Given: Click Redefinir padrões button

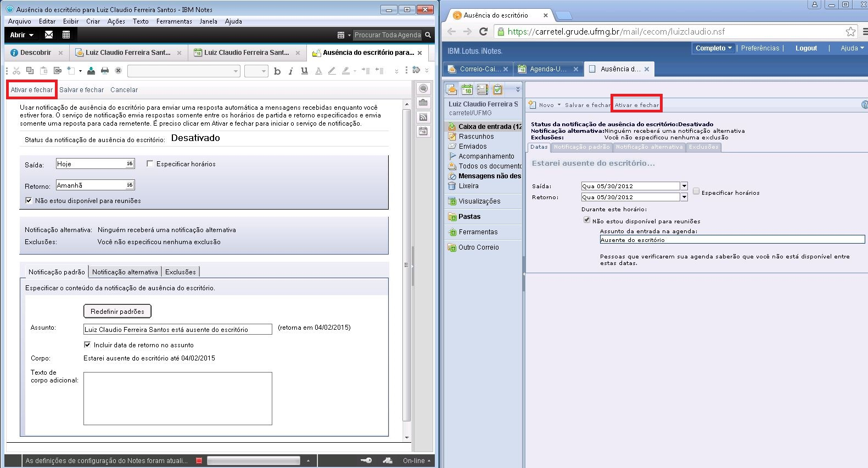Looking at the screenshot, I should tap(117, 311).
